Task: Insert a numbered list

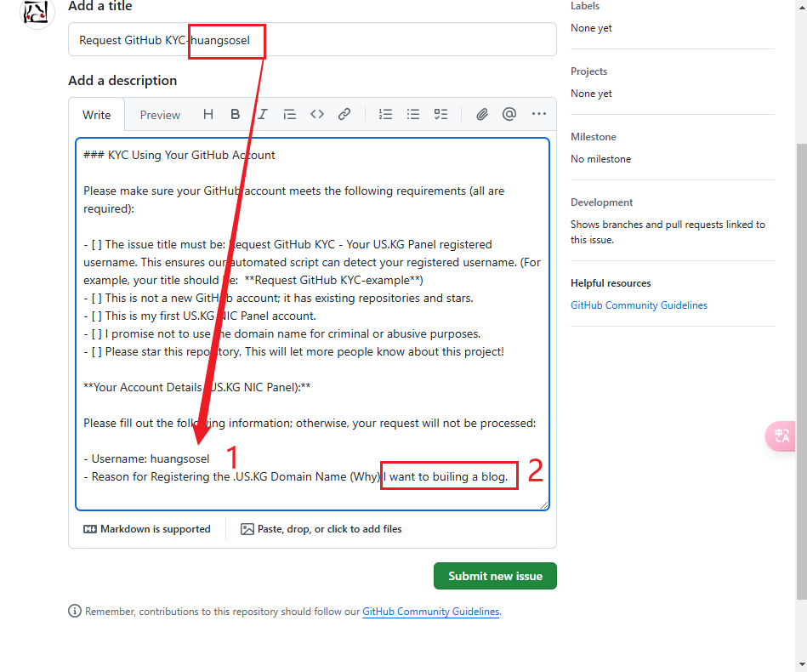Action: click(386, 114)
